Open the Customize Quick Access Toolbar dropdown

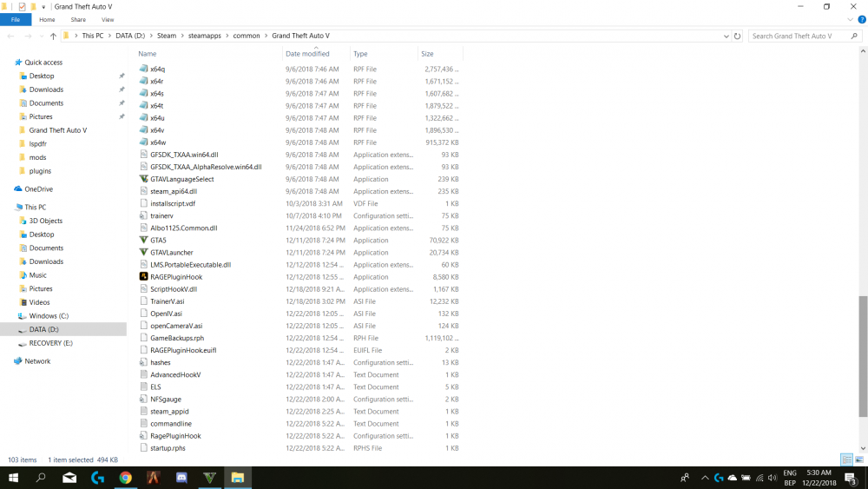(43, 7)
